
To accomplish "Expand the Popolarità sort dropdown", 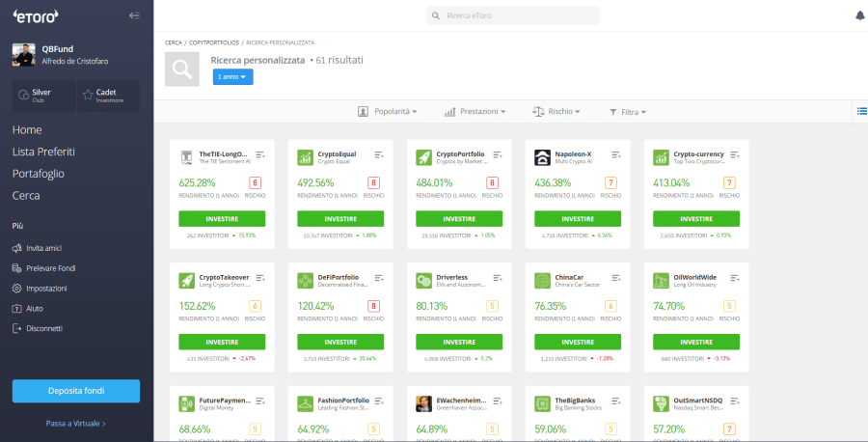I will (388, 112).
